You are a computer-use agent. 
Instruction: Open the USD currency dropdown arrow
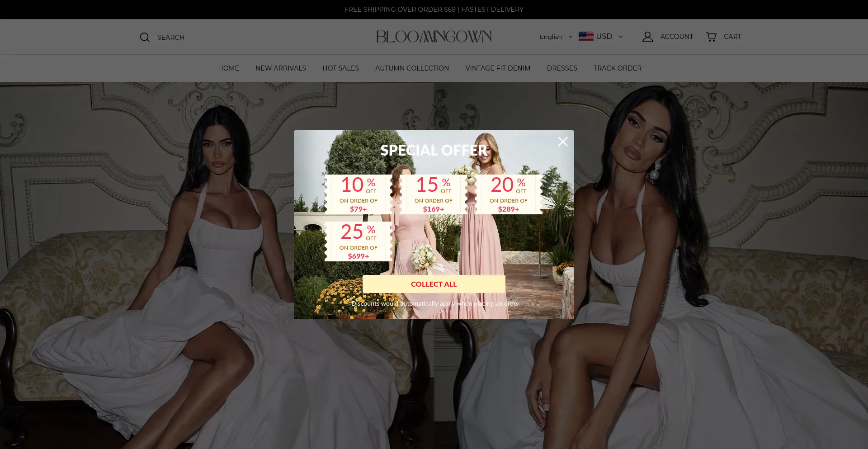[x=621, y=37]
